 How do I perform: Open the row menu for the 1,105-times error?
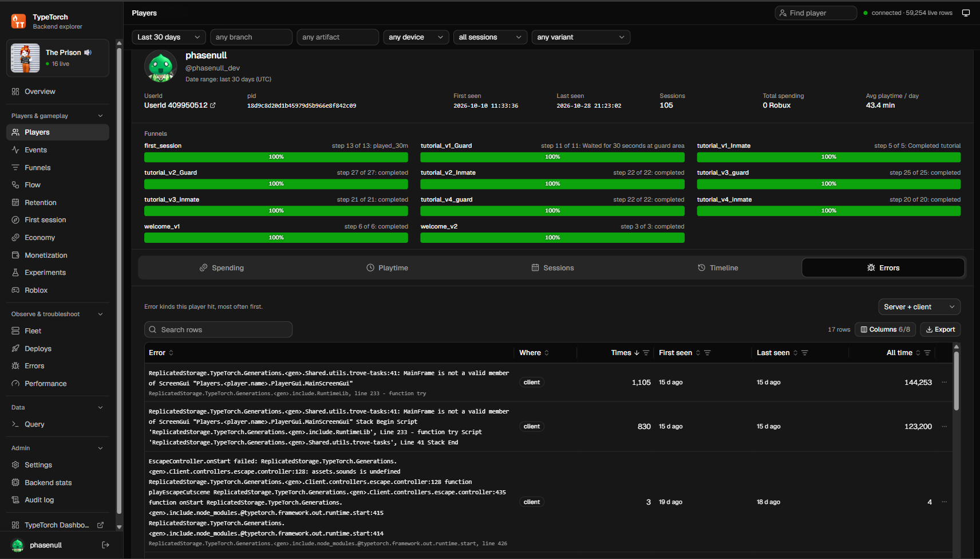point(944,383)
